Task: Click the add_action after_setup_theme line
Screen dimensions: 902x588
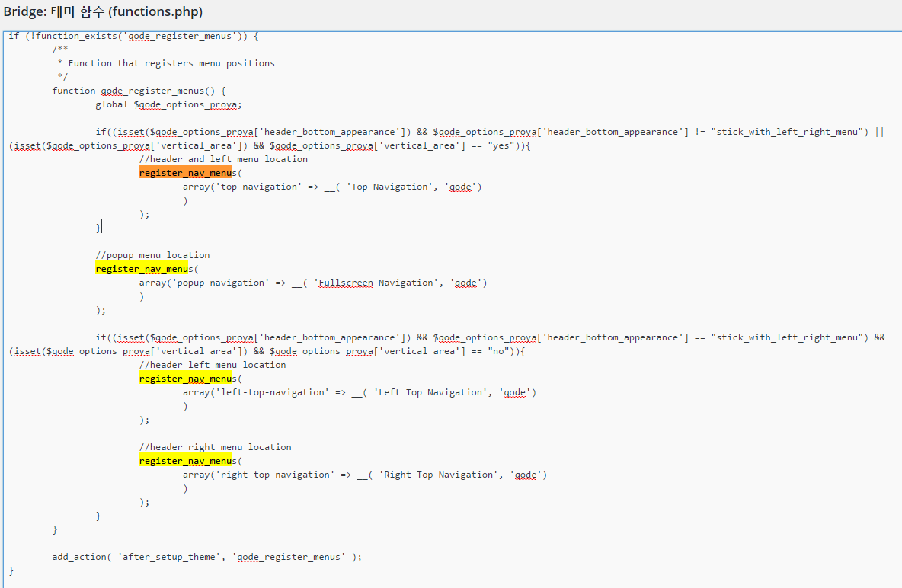Action: click(206, 557)
